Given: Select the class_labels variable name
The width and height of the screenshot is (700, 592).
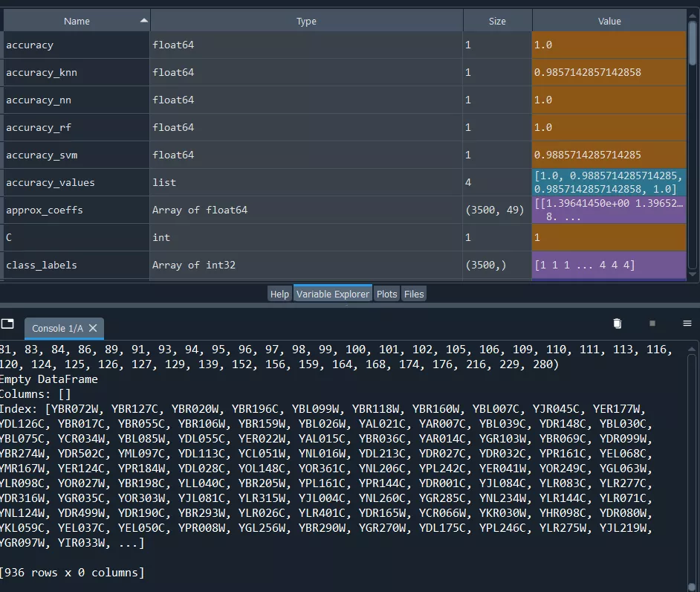Looking at the screenshot, I should tap(42, 265).
